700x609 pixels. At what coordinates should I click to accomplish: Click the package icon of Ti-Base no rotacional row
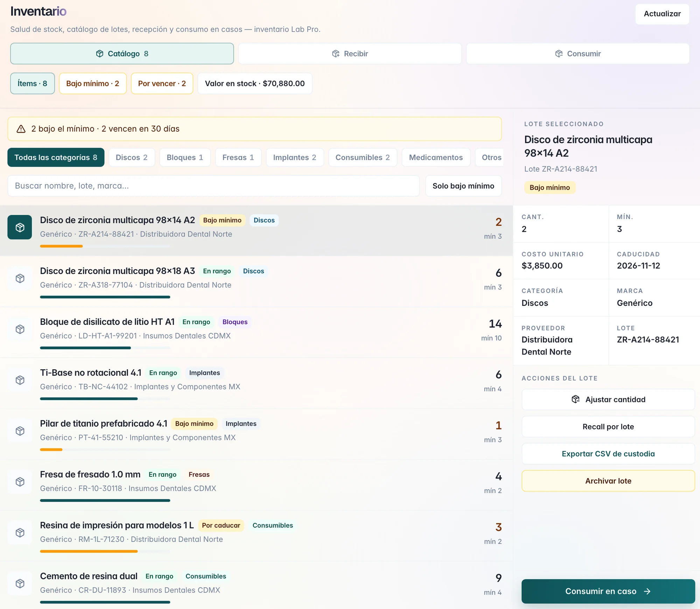pyautogui.click(x=20, y=380)
